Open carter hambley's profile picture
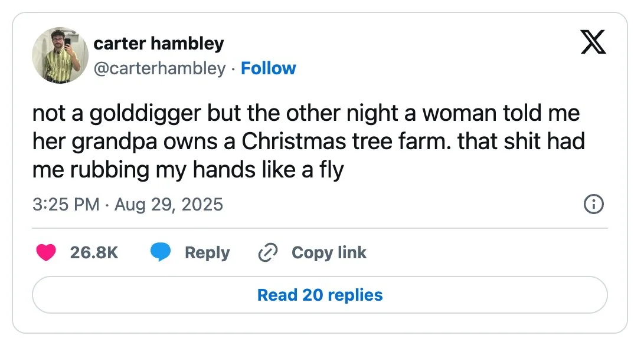Screen dimensions: 644x352 (60, 55)
